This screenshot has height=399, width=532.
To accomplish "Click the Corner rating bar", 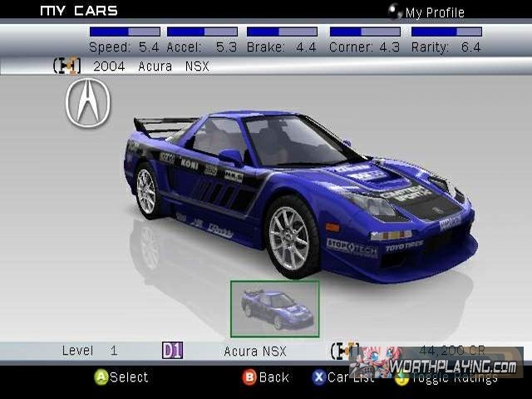I will (x=365, y=32).
